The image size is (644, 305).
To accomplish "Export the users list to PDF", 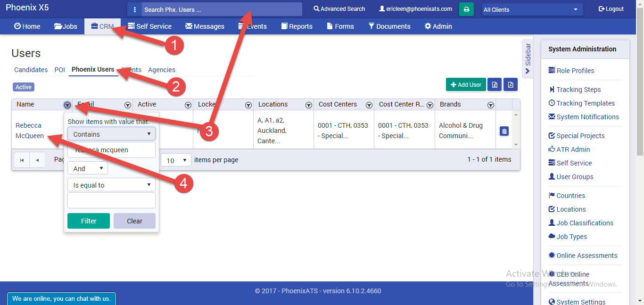I will (x=511, y=84).
